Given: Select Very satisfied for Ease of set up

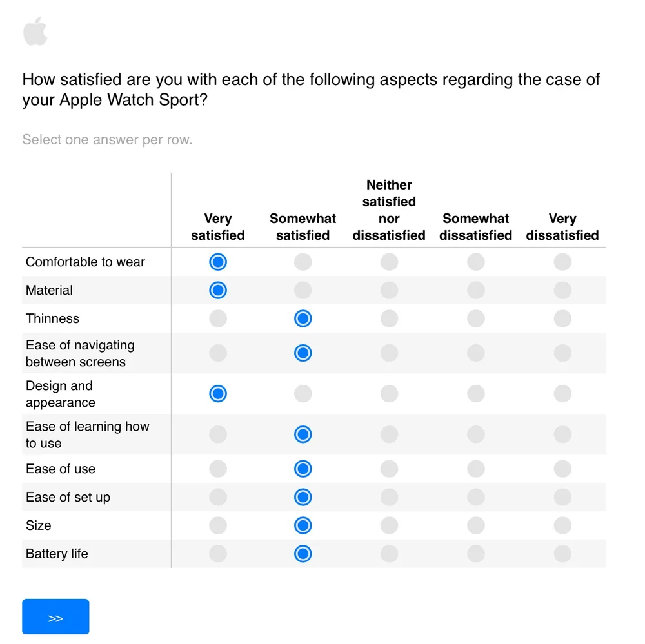Looking at the screenshot, I should point(218,497).
